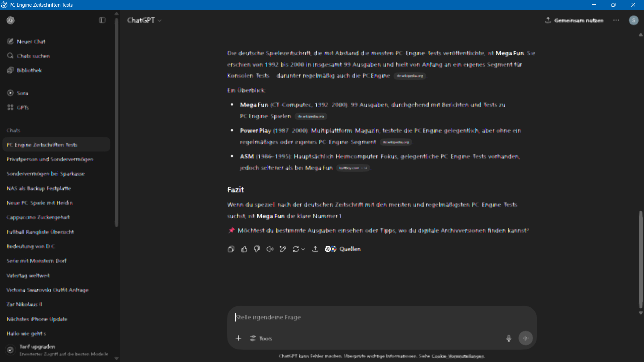Click the Cookie-Voreinstellungen link
The image size is (644, 362).
coord(458,356)
